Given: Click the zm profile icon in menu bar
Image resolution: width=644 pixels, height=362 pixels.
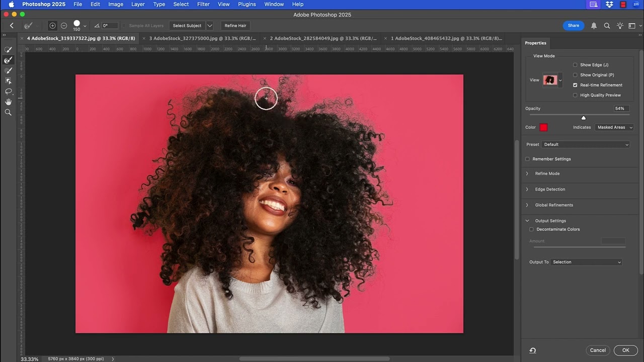Looking at the screenshot, I should pyautogui.click(x=636, y=4).
